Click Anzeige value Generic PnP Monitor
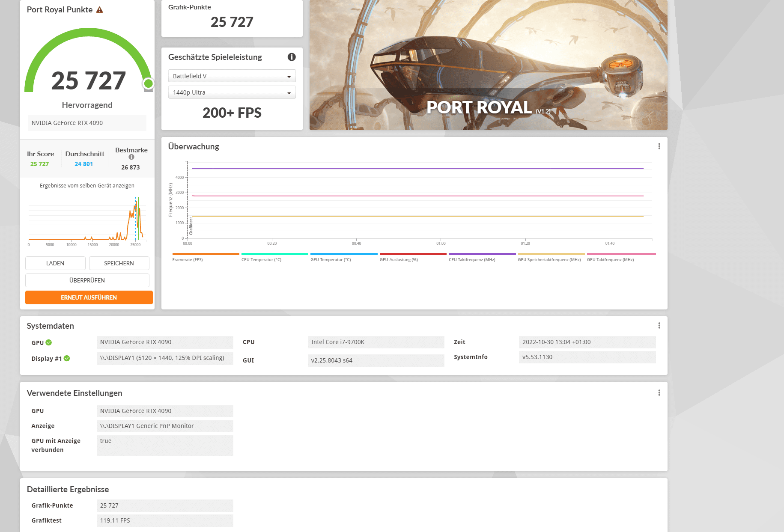The image size is (784, 532). click(x=165, y=426)
